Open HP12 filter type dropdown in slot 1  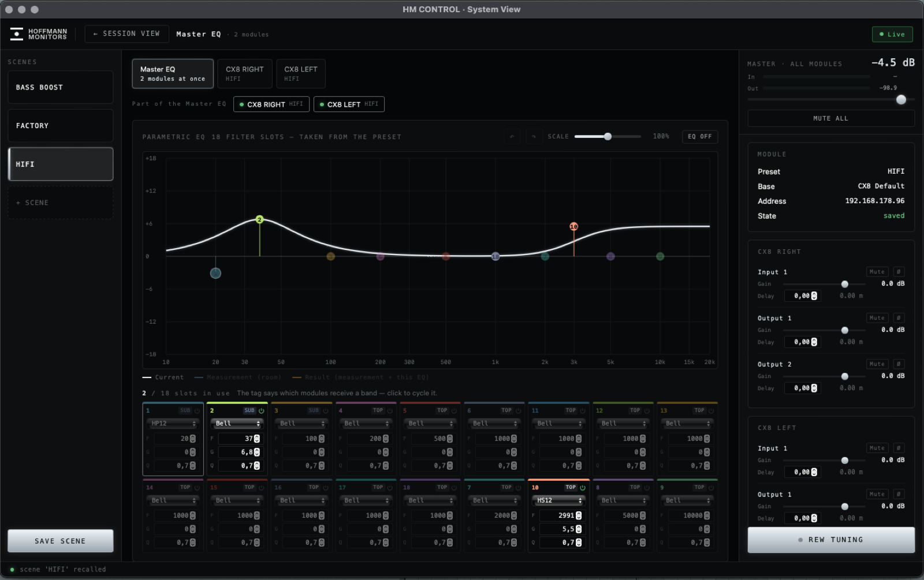(x=173, y=424)
